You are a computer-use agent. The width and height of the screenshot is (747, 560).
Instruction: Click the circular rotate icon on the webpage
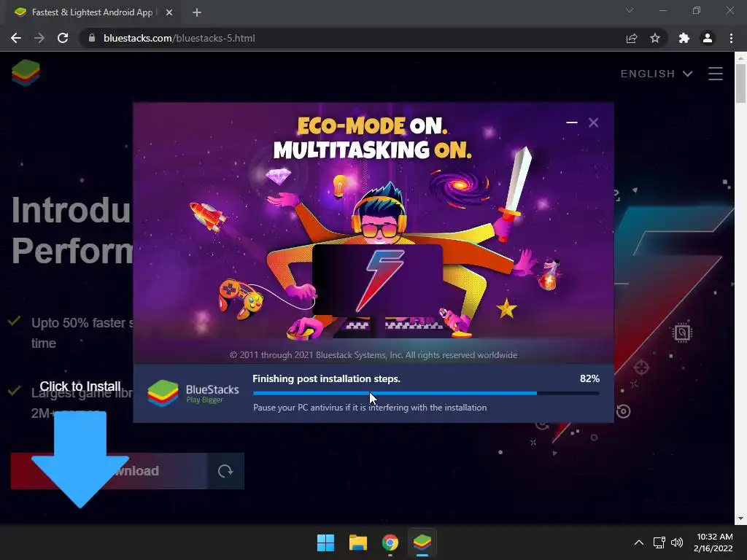(x=623, y=411)
